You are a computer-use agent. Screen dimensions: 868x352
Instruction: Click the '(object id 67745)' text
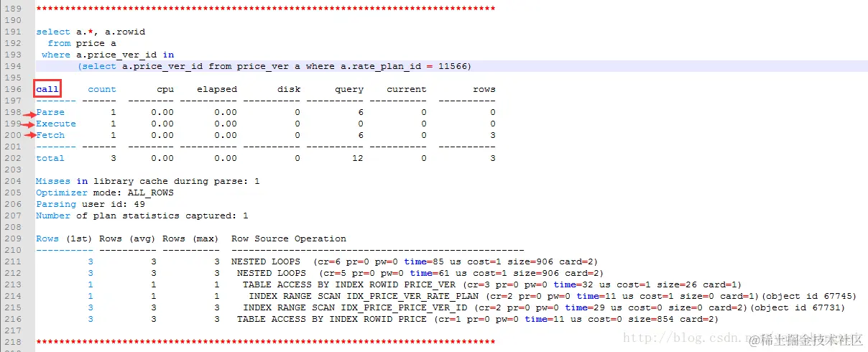(x=809, y=296)
